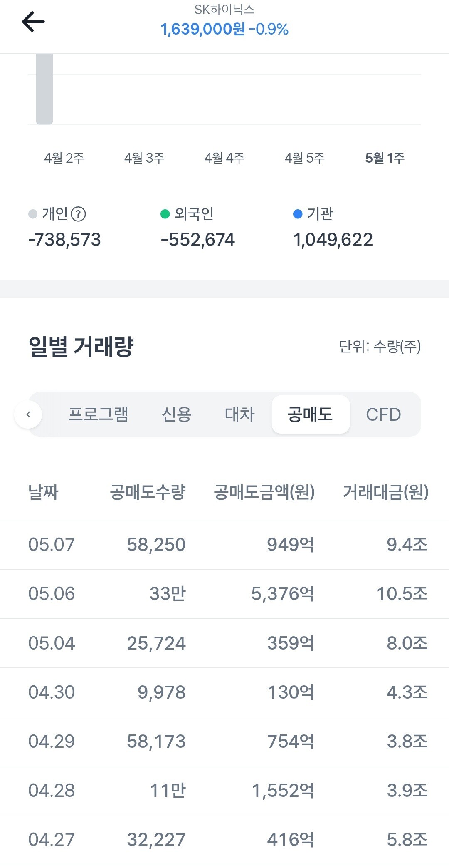Tap the 단위: 수량(주) unit label
This screenshot has width=449, height=868.
pos(380,346)
